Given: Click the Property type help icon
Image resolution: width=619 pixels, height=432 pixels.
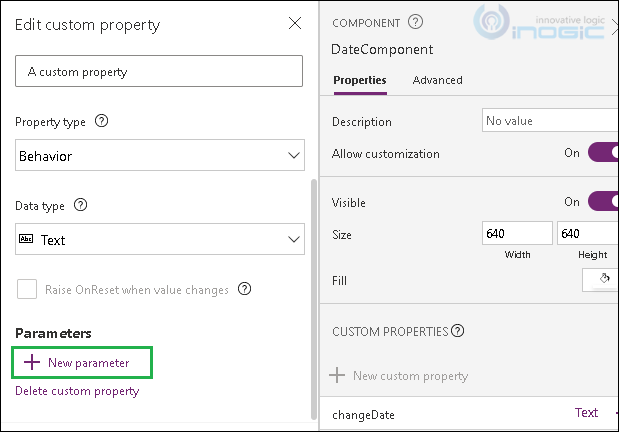Looking at the screenshot, I should (101, 121).
